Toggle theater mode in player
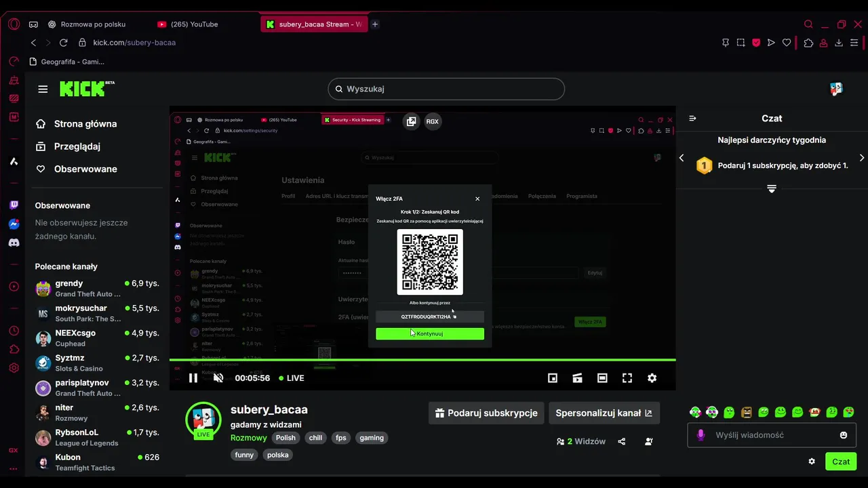868x488 pixels. pos(602,378)
